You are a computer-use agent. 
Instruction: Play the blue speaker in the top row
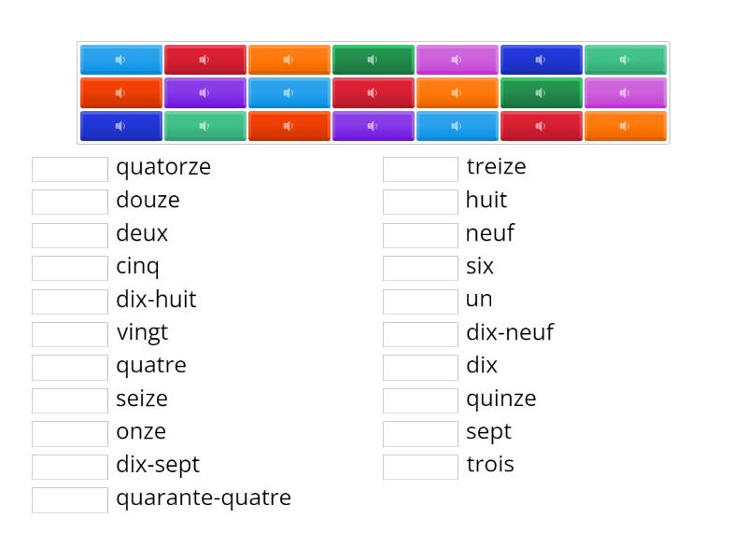[121, 59]
